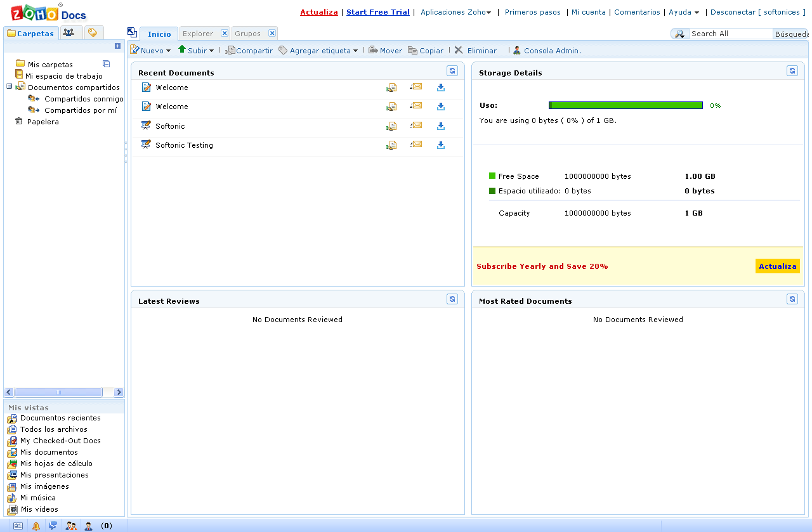Click the collapse-all icon beside Mis carpetas

click(x=107, y=64)
